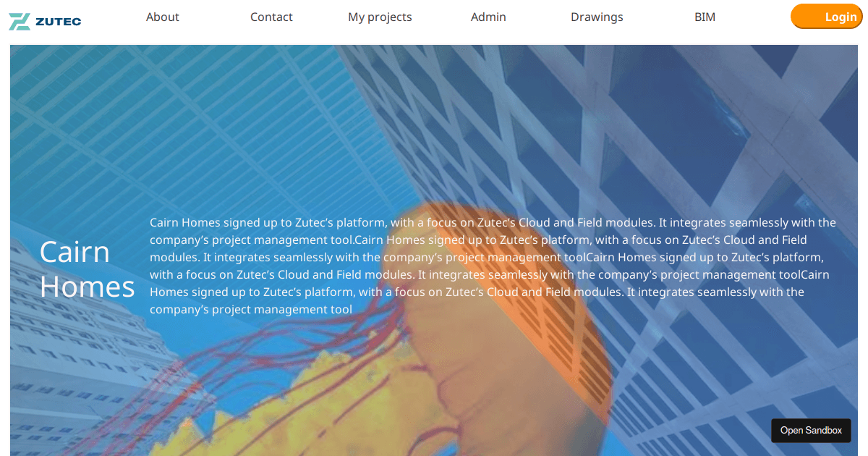The image size is (868, 456).
Task: Select Admin in the navigation bar
Action: coord(488,17)
